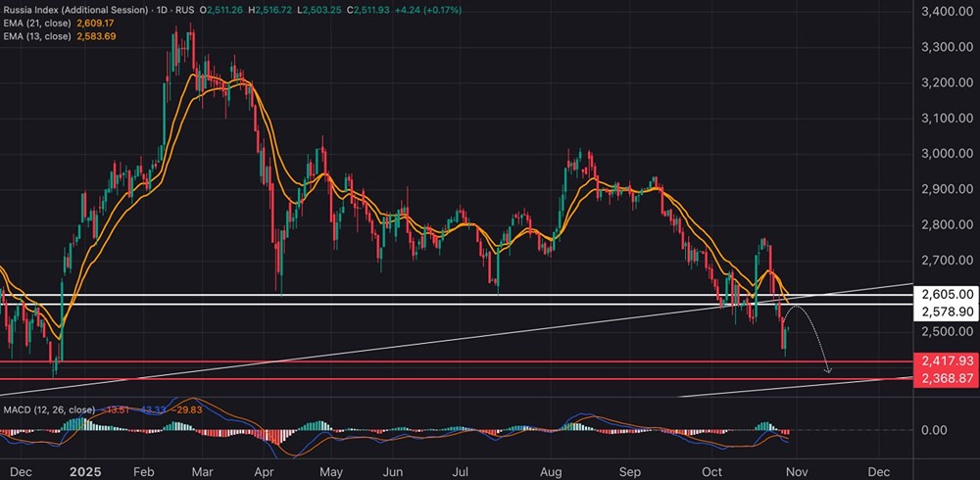Click the Oct label on the time axis

pyautogui.click(x=711, y=470)
